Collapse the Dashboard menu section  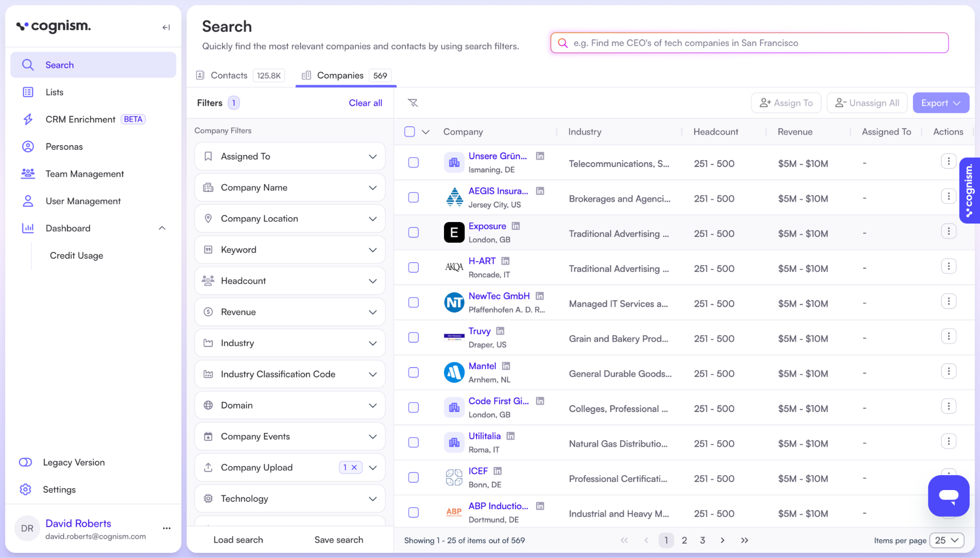pyautogui.click(x=162, y=228)
